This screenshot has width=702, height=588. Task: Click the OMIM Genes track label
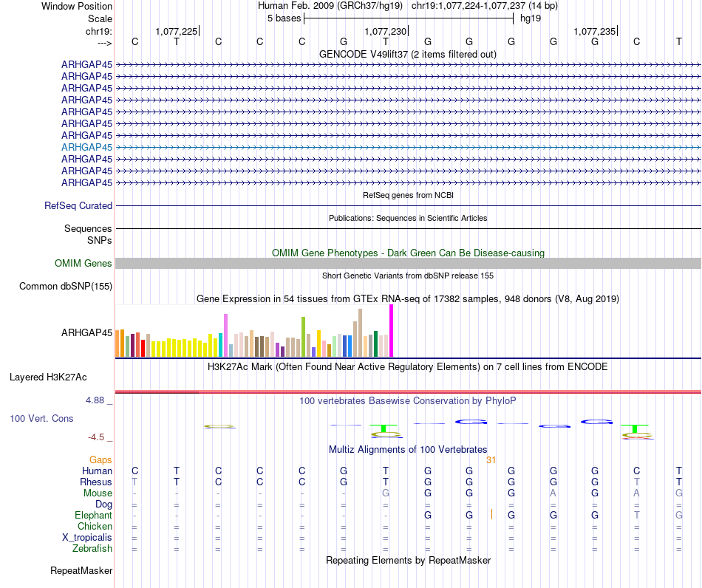[84, 263]
